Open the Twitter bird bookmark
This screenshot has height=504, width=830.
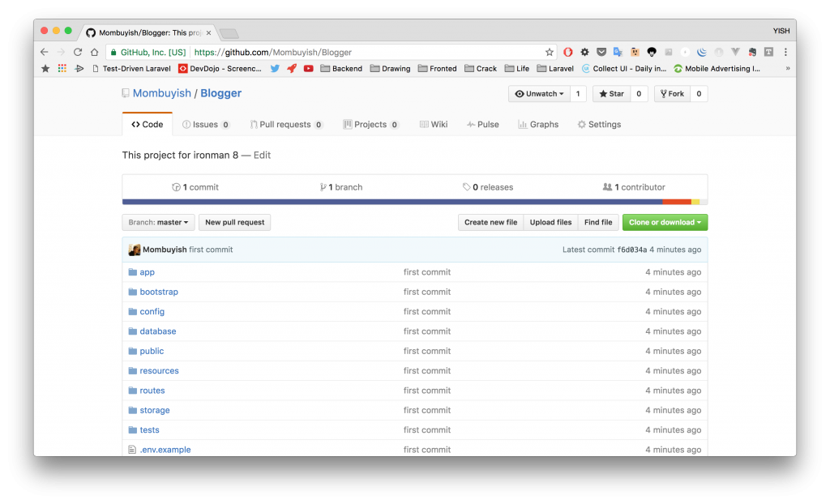pos(275,68)
